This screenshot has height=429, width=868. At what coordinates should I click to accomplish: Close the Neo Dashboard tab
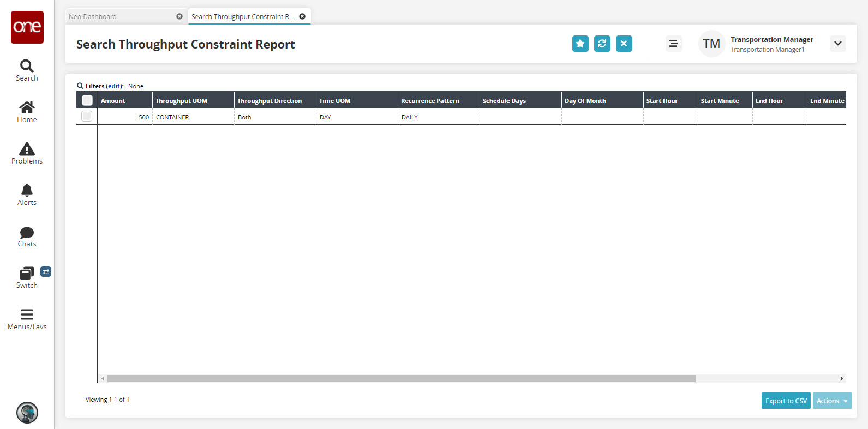point(179,16)
